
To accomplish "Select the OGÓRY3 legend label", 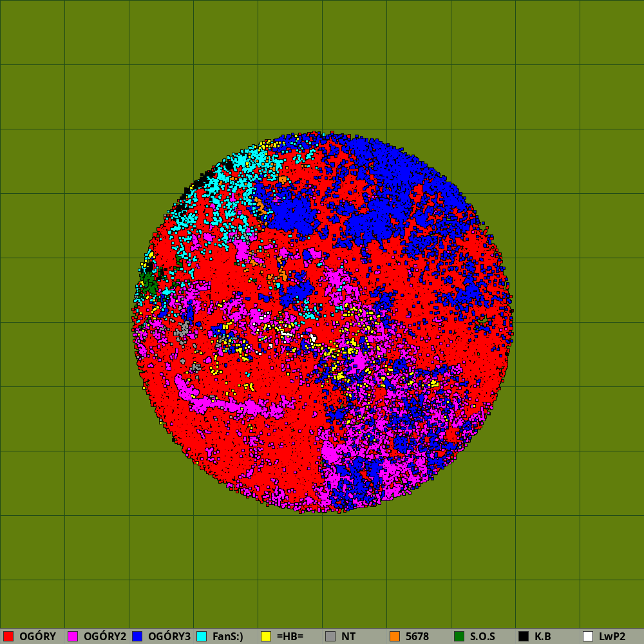I will click(x=169, y=636).
